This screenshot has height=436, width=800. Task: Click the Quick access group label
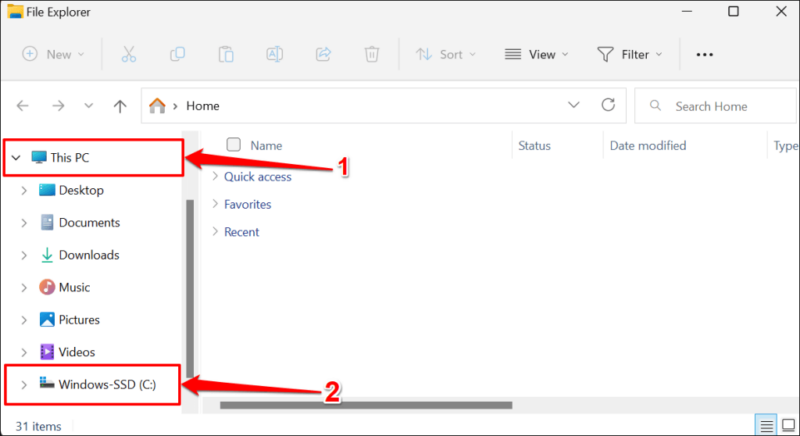coord(258,176)
